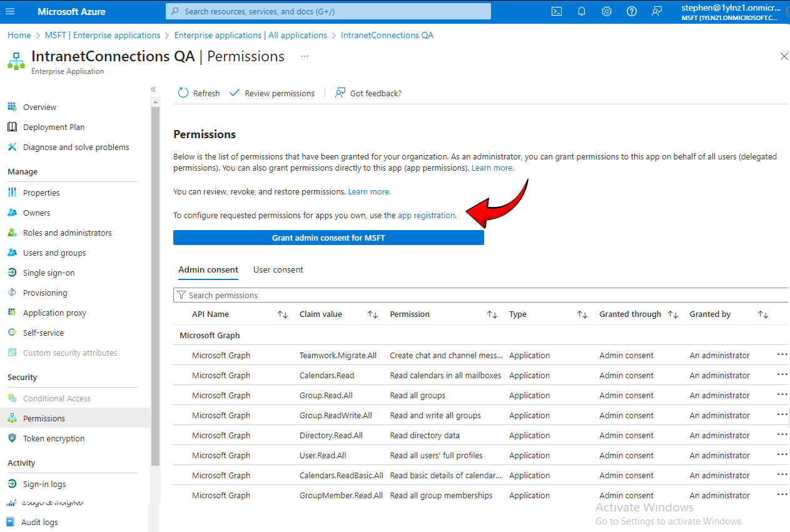Open portal settings gear
790x532 pixels.
click(x=607, y=11)
